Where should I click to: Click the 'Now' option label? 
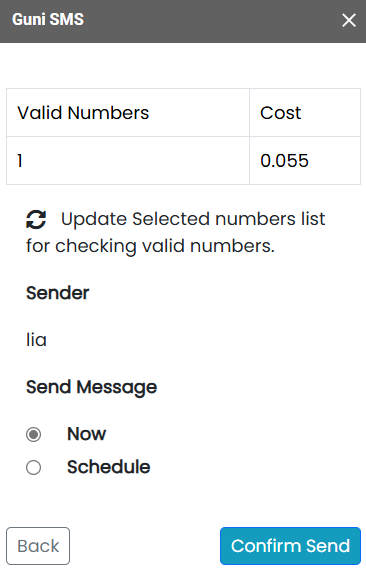coord(86,434)
